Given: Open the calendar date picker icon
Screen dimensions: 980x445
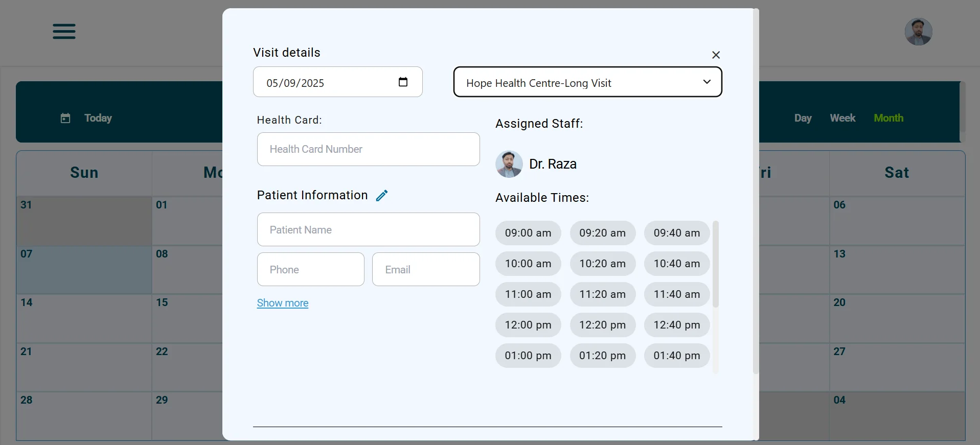Looking at the screenshot, I should 403,82.
